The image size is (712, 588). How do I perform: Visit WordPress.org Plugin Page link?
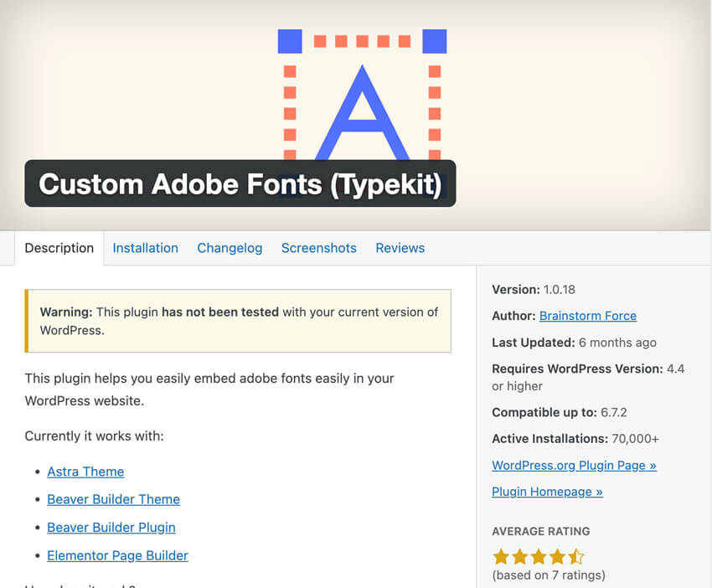[574, 466]
